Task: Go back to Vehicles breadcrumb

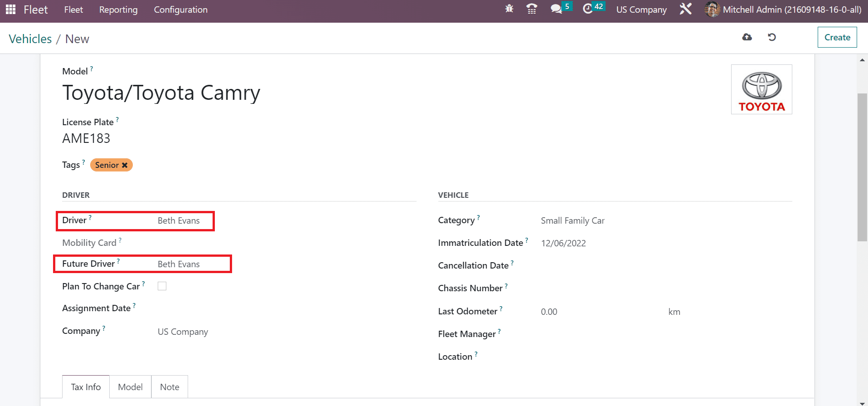Action: pyautogui.click(x=30, y=39)
